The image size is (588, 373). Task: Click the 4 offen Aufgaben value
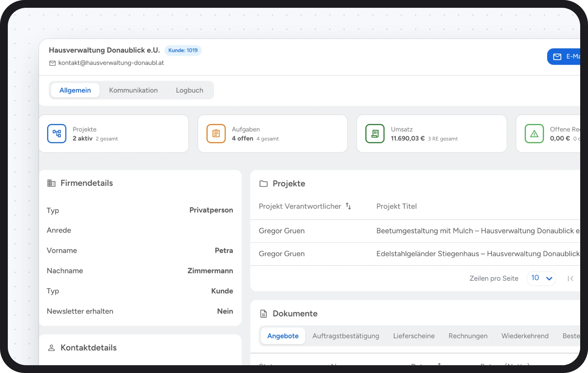(243, 138)
